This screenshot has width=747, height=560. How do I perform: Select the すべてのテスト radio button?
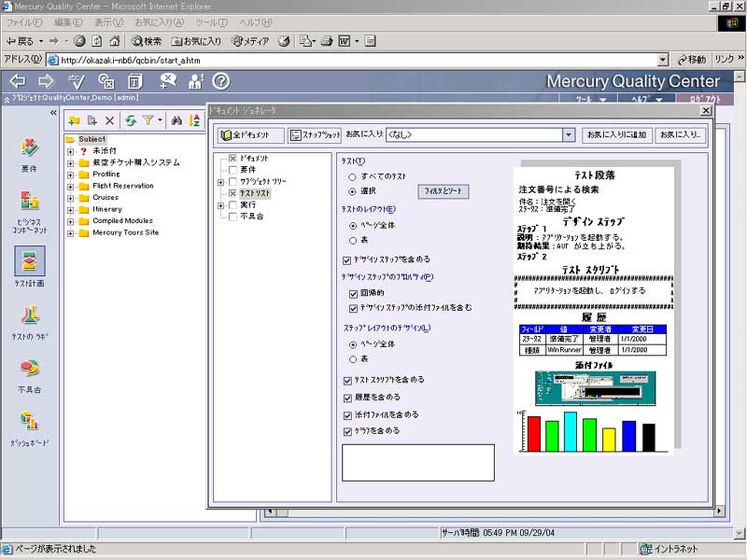(353, 177)
